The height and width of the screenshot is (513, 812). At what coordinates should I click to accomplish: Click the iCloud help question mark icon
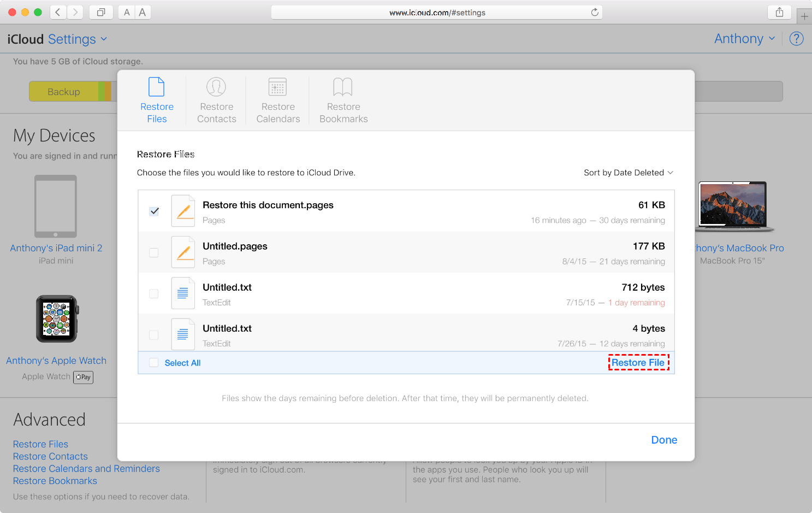(796, 39)
